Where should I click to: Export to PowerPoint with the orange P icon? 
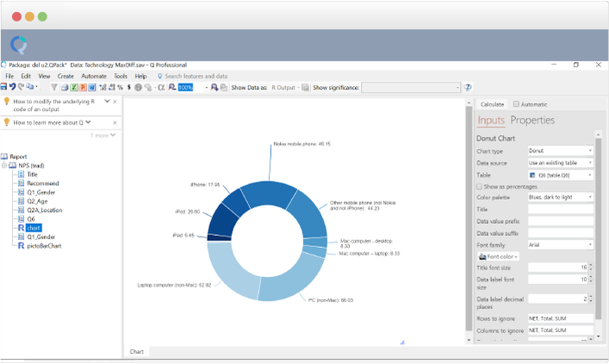pyautogui.click(x=83, y=87)
